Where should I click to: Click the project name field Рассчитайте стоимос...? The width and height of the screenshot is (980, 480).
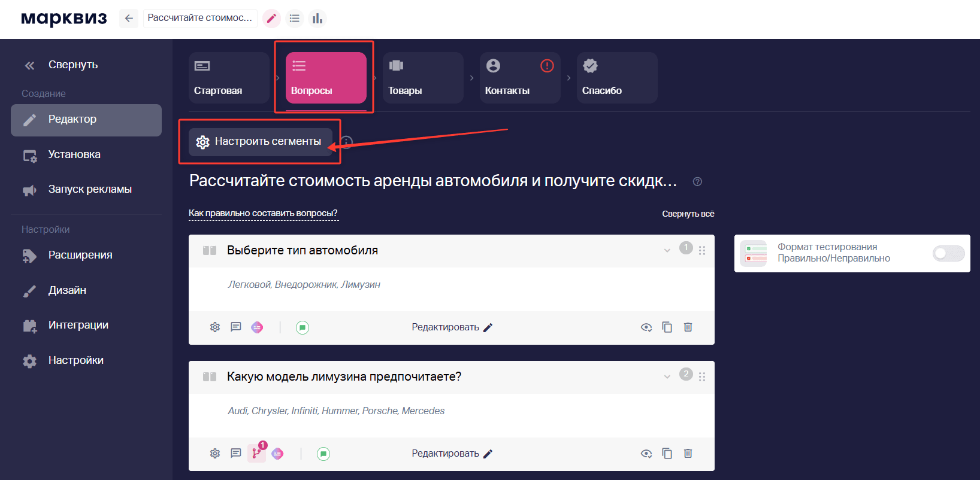(200, 18)
